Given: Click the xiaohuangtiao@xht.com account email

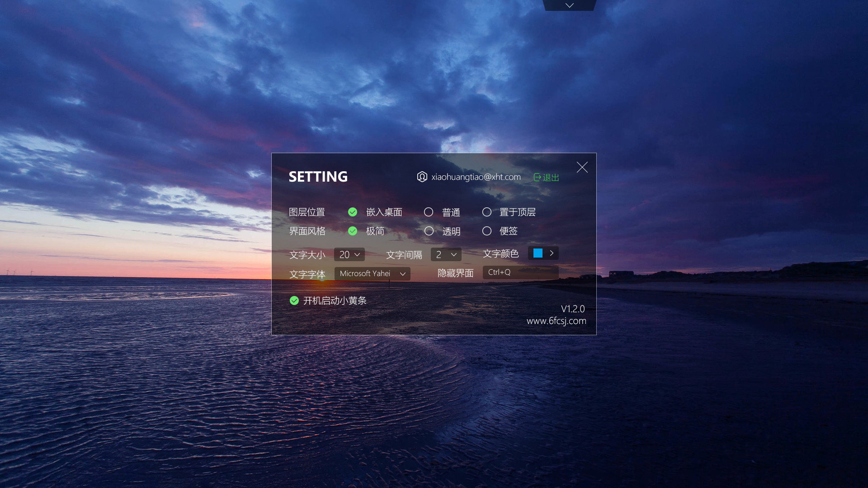Looking at the screenshot, I should 476,177.
